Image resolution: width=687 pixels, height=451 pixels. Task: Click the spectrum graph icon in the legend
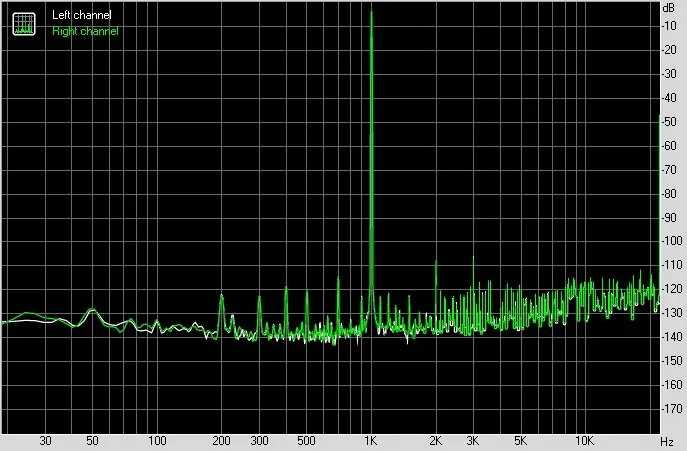(24, 24)
